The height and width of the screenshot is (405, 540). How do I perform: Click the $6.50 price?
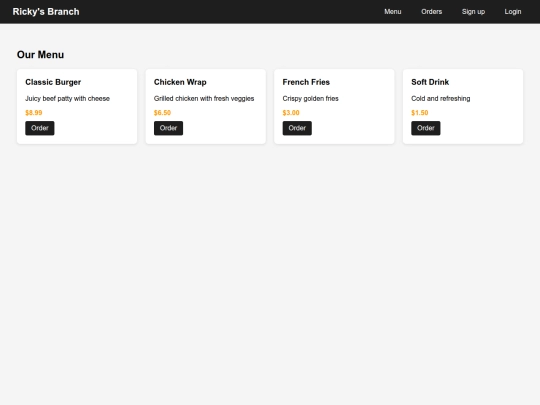click(x=162, y=113)
